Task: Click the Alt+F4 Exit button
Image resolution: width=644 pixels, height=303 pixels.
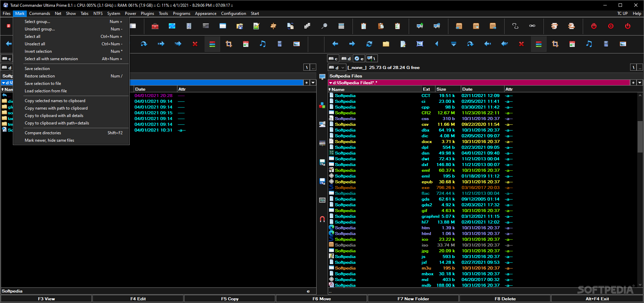Action: 597,299
